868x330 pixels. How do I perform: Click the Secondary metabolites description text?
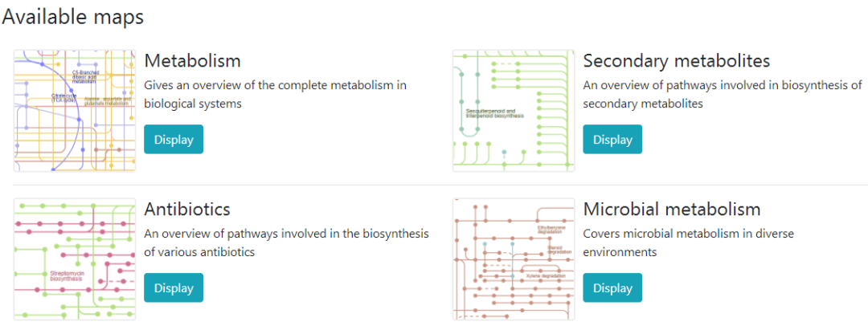pyautogui.click(x=722, y=94)
